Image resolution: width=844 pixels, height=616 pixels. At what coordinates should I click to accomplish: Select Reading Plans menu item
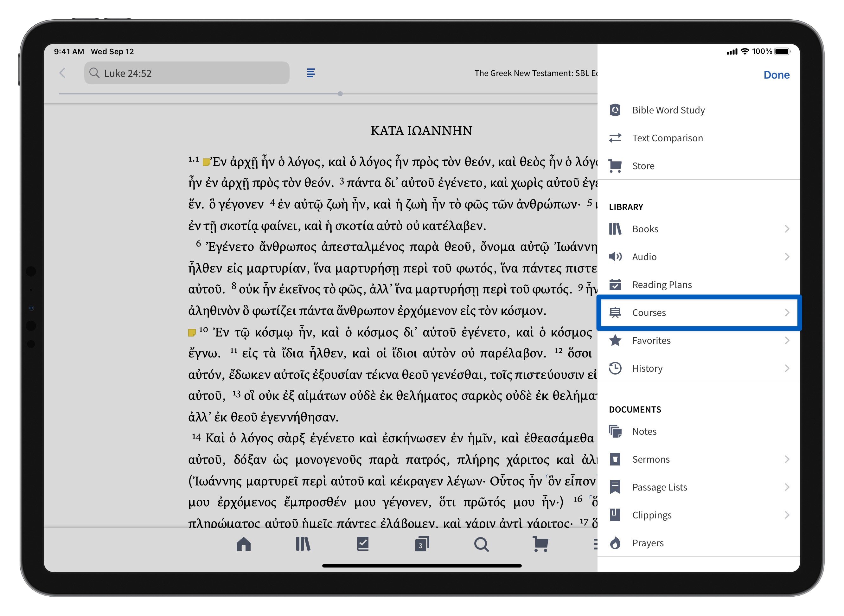[699, 285]
